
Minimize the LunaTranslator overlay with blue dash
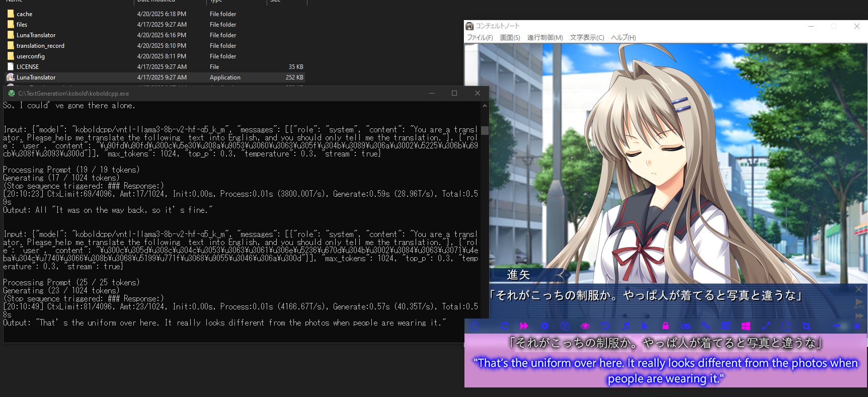(x=837, y=326)
